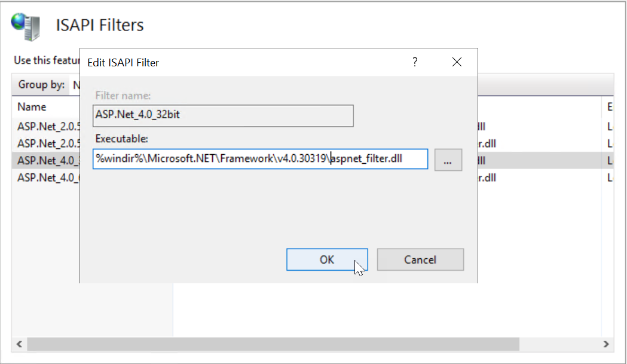This screenshot has height=364, width=627.
Task: Click the horizontal scrollbar right arrow
Action: [606, 344]
